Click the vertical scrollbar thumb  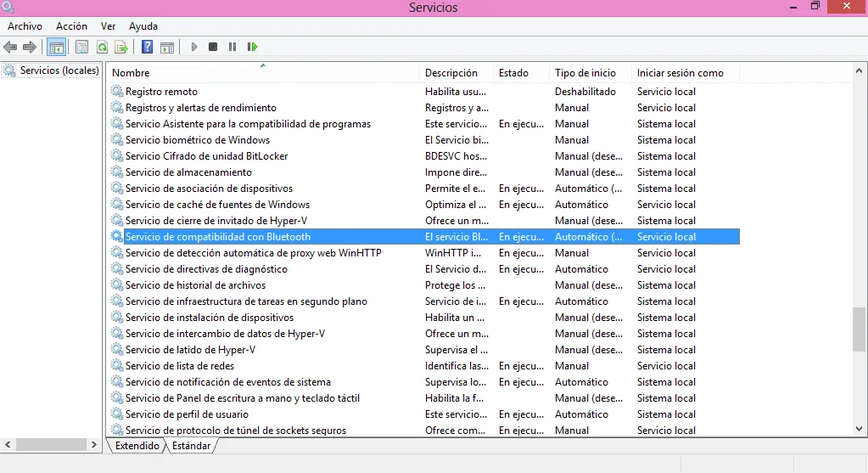click(x=859, y=329)
